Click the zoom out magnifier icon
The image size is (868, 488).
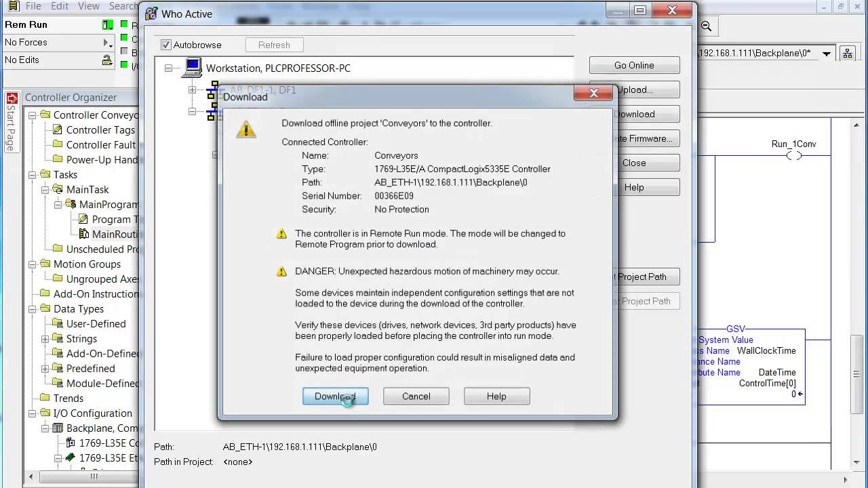click(x=706, y=26)
